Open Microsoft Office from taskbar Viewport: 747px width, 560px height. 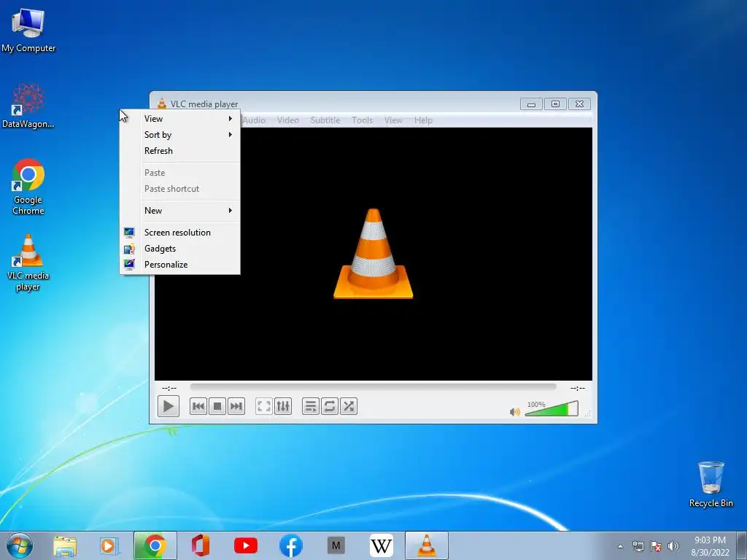(200, 545)
